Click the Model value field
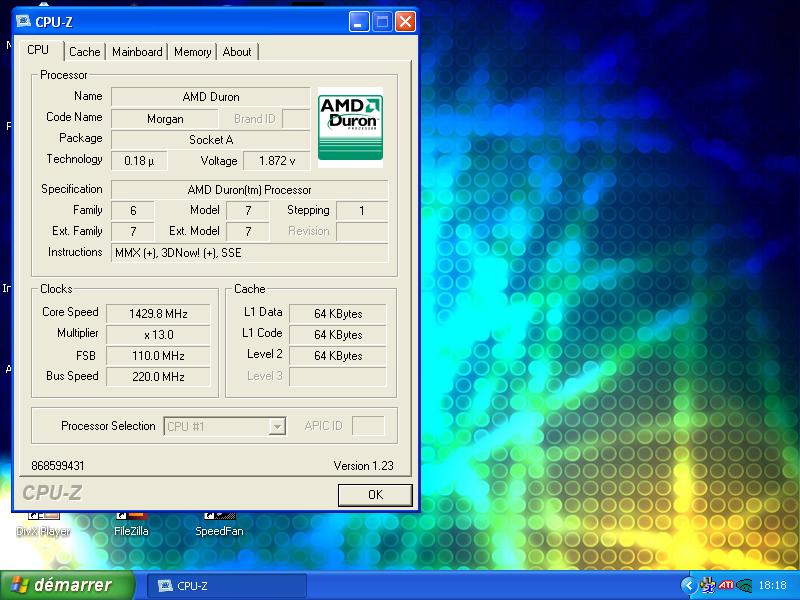 pyautogui.click(x=248, y=211)
